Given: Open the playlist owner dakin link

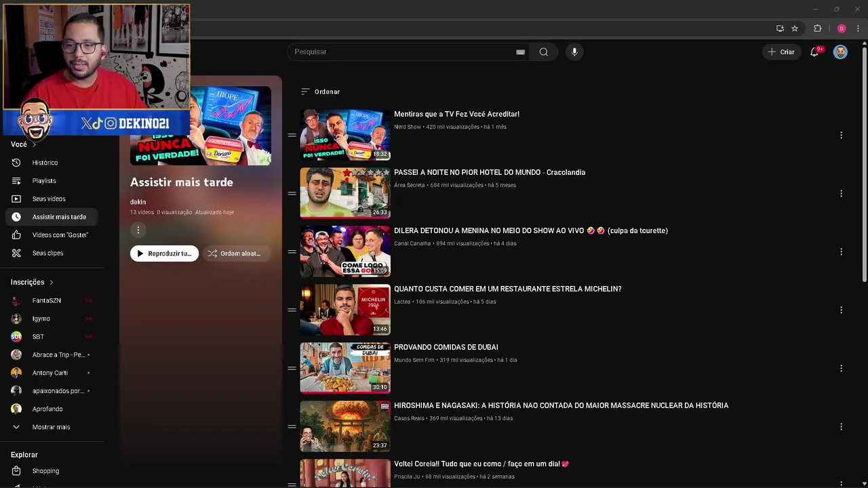Looking at the screenshot, I should pos(138,202).
